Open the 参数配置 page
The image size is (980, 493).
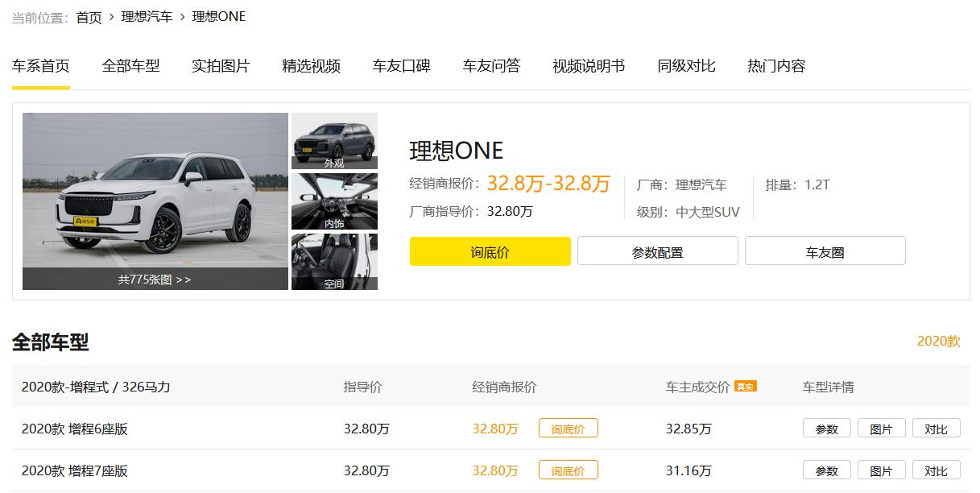[657, 251]
